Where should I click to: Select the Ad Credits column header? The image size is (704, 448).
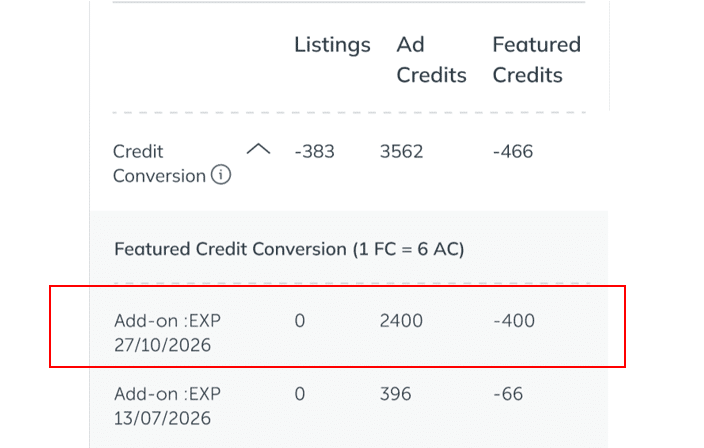click(431, 60)
